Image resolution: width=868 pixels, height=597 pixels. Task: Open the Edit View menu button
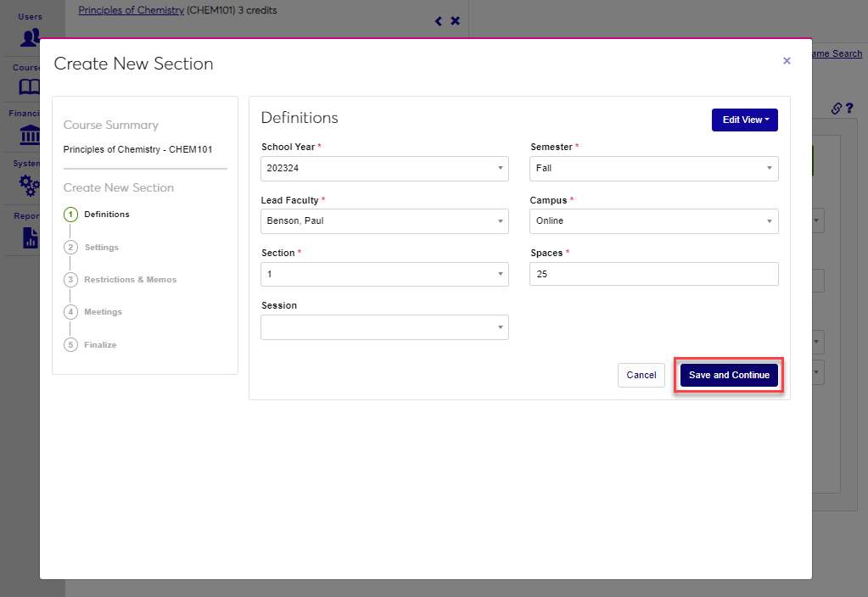744,120
